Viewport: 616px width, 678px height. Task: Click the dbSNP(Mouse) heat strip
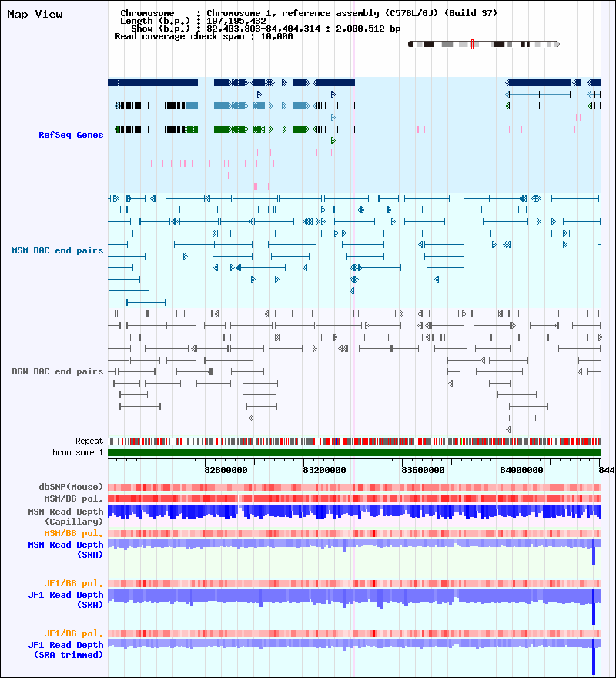pyautogui.click(x=354, y=487)
